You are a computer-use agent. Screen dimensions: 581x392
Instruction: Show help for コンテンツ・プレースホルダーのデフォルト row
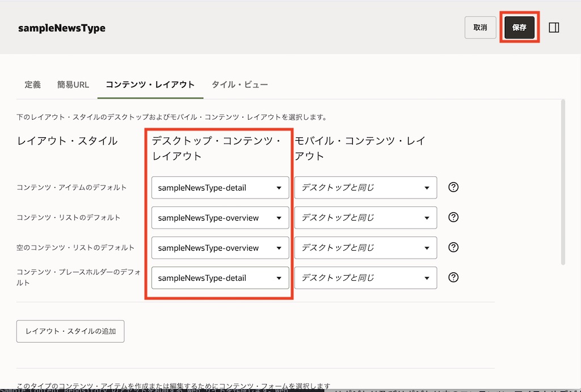point(453,277)
